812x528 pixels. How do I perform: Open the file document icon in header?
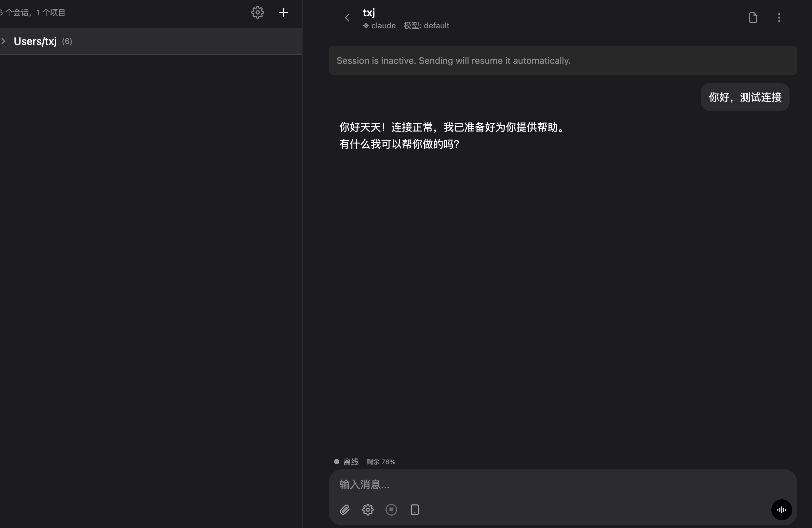[753, 18]
